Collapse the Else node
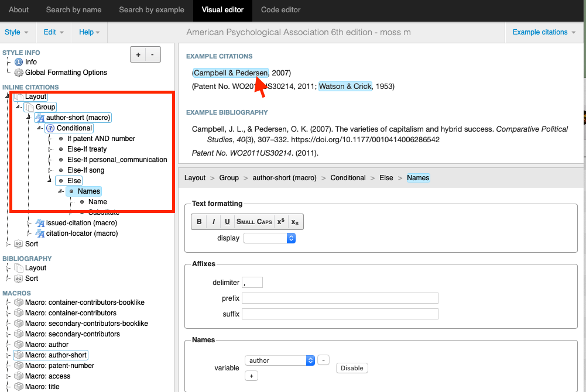This screenshot has height=392, width=586. click(x=50, y=181)
